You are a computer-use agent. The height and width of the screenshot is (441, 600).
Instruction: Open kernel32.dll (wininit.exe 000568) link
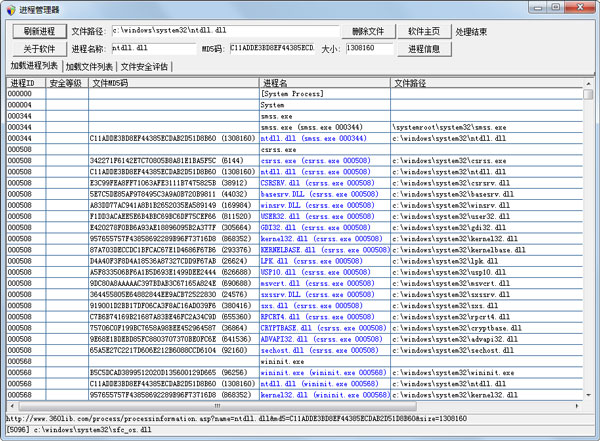325,395
